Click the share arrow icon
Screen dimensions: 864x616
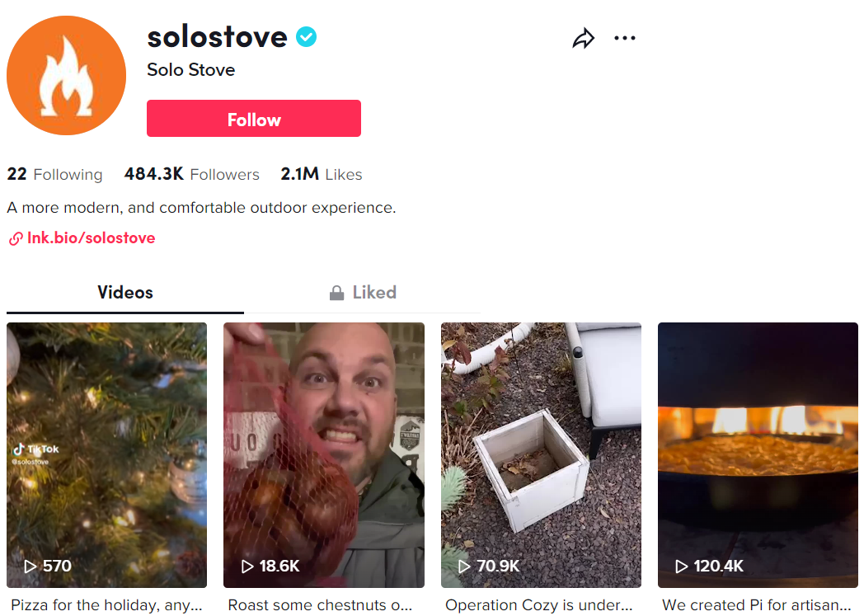584,39
